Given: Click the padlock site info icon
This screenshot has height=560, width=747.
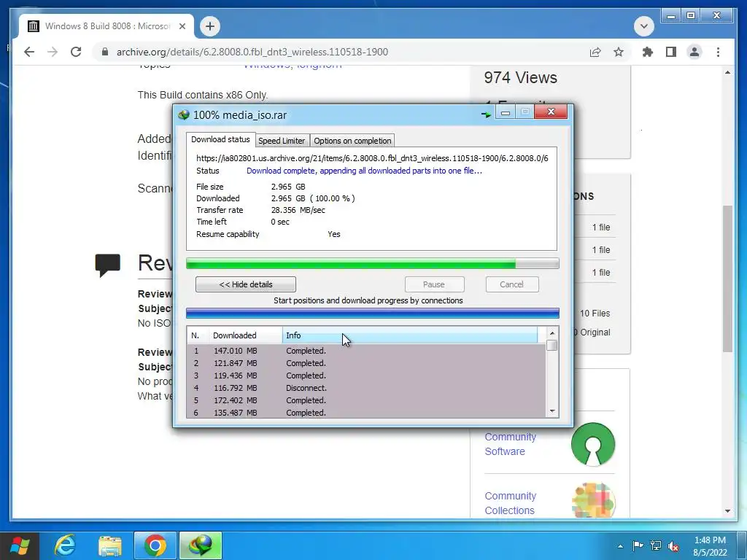Looking at the screenshot, I should click(x=105, y=52).
